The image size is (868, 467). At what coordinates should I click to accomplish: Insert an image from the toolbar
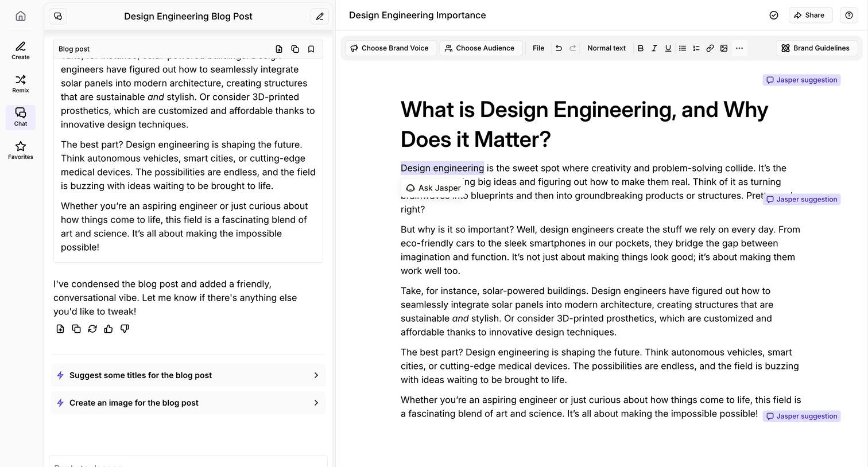724,48
